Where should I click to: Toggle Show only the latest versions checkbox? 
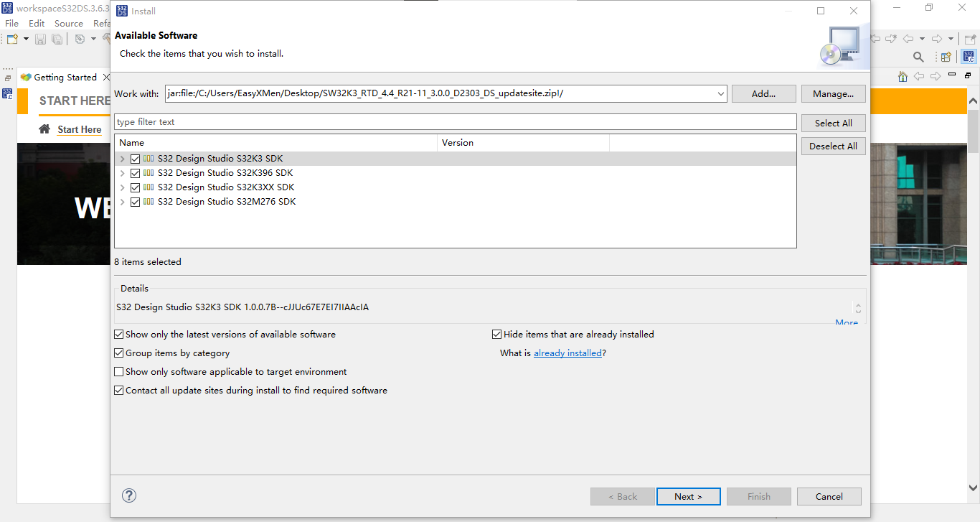[x=119, y=335]
